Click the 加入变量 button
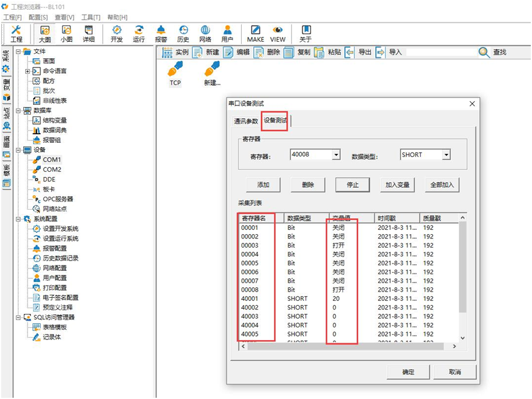 point(397,185)
